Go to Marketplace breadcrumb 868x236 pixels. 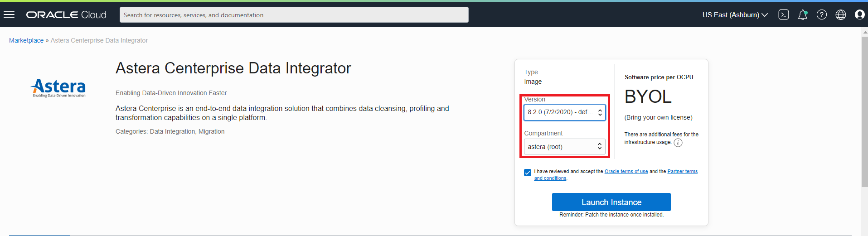tap(26, 40)
